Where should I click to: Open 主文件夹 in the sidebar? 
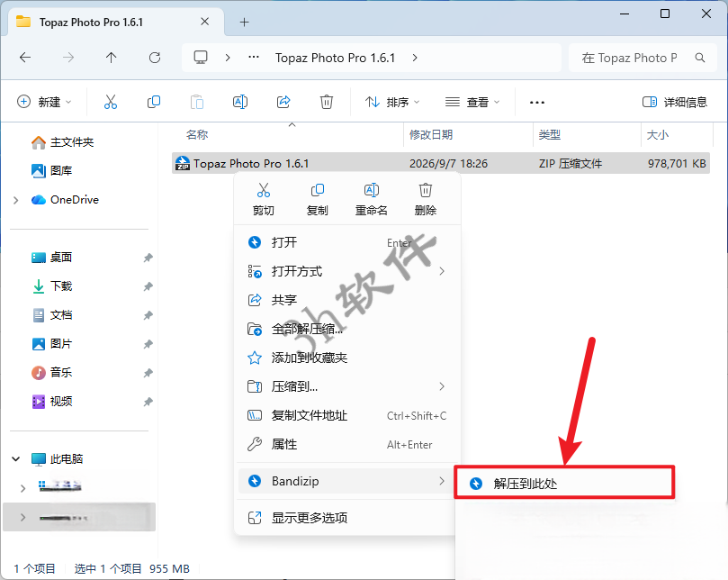pos(63,142)
